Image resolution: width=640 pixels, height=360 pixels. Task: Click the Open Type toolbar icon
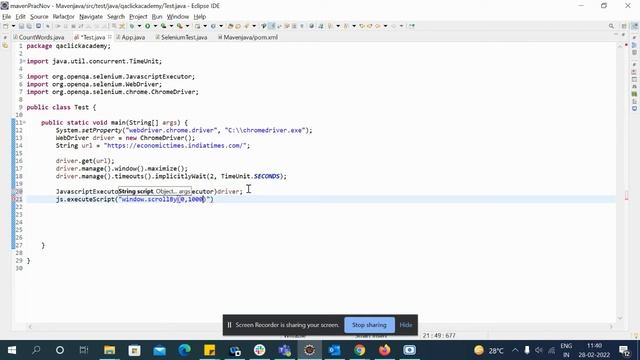[230, 26]
